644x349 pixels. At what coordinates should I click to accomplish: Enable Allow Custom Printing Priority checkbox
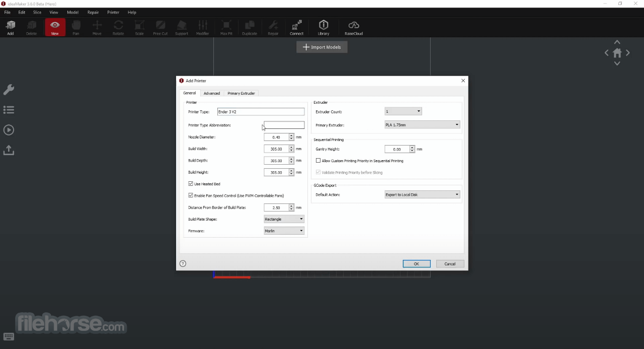318,161
